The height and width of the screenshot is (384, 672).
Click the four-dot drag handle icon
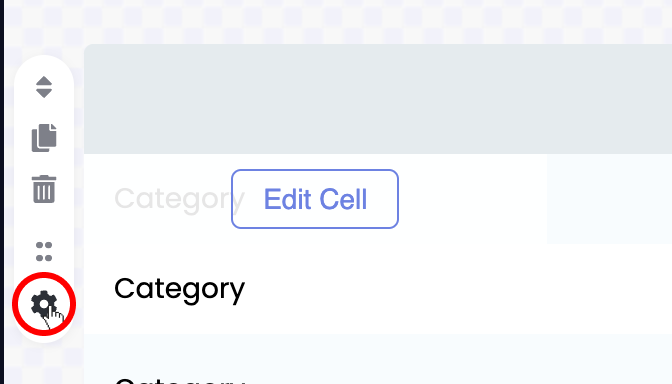coord(44,251)
